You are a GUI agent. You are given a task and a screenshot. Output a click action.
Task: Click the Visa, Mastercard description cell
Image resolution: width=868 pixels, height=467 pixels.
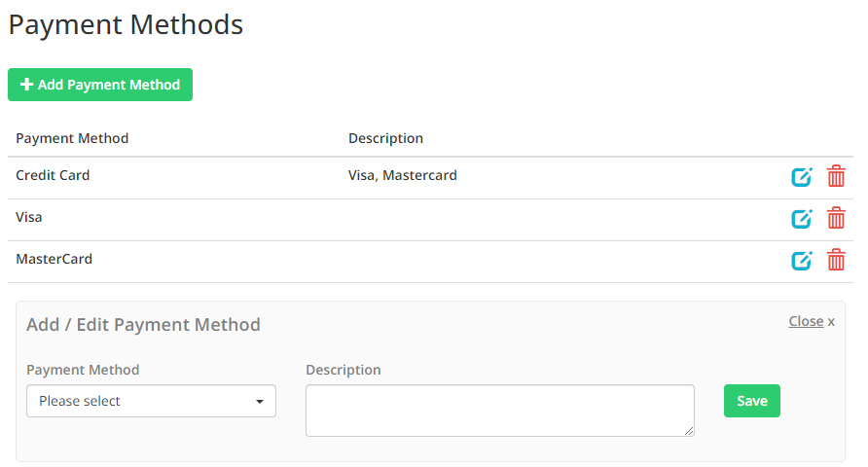pos(402,176)
